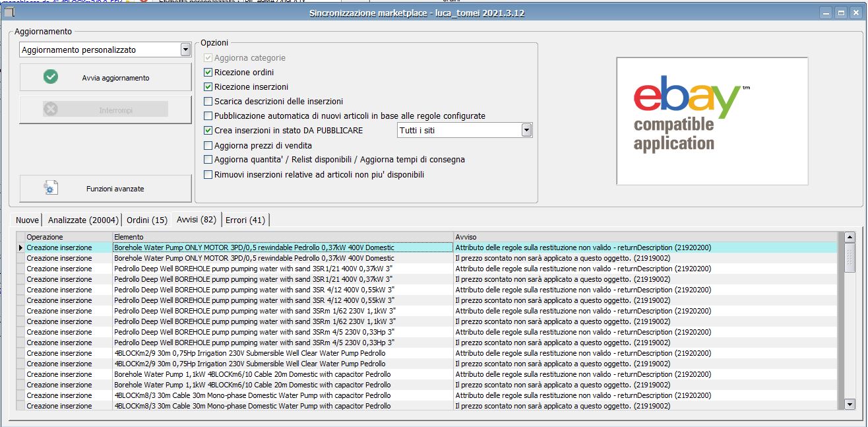Click the window system icon in the title bar
This screenshot has height=427, width=868.
click(9, 13)
